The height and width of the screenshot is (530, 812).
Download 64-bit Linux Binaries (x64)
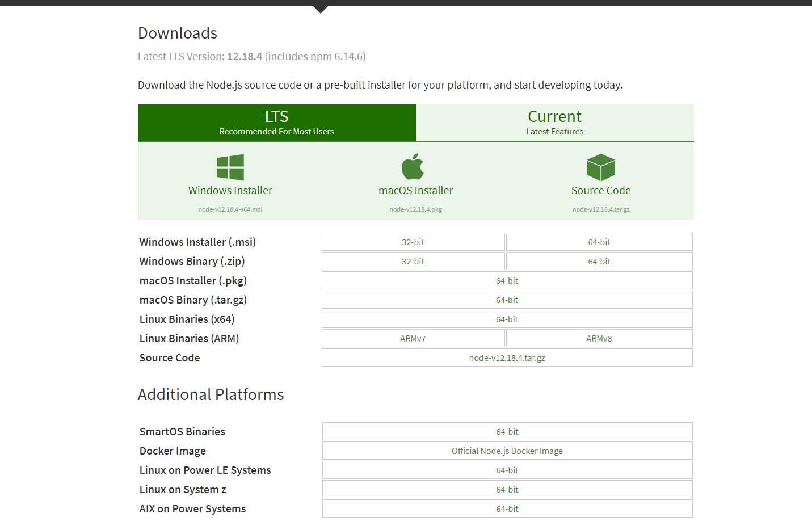coord(507,319)
